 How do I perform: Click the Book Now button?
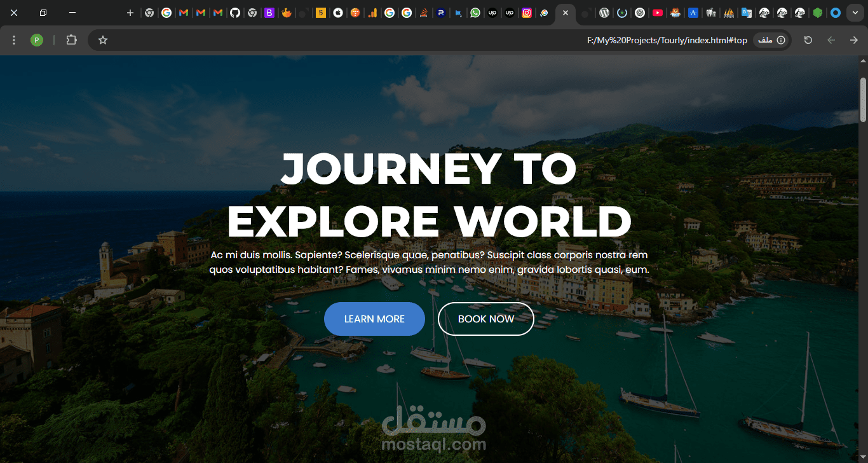point(486,319)
